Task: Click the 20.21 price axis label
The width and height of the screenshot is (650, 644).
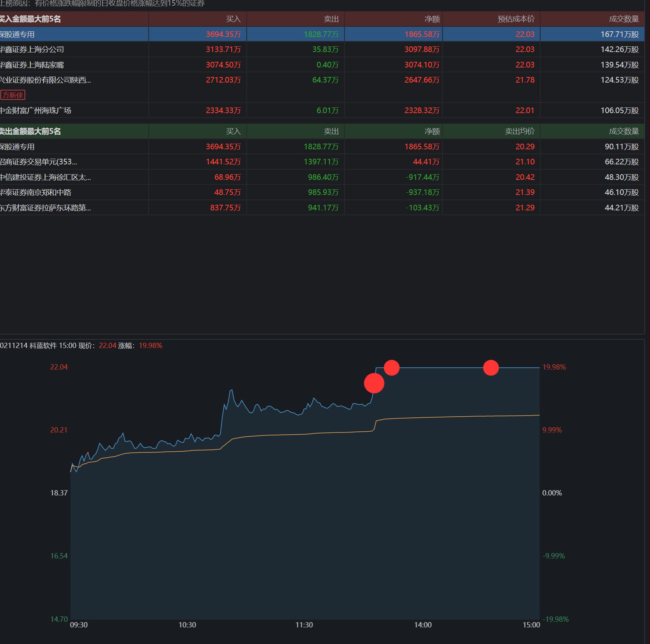Action: [59, 430]
